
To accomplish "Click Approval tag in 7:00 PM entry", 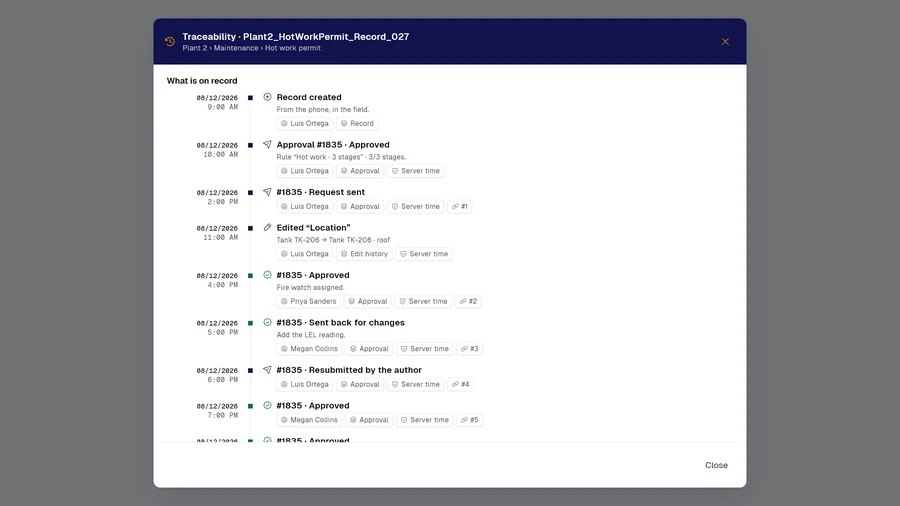I will [369, 420].
